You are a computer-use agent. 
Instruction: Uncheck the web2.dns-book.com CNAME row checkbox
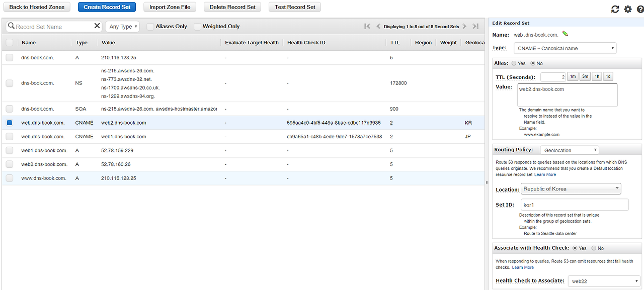click(x=10, y=123)
